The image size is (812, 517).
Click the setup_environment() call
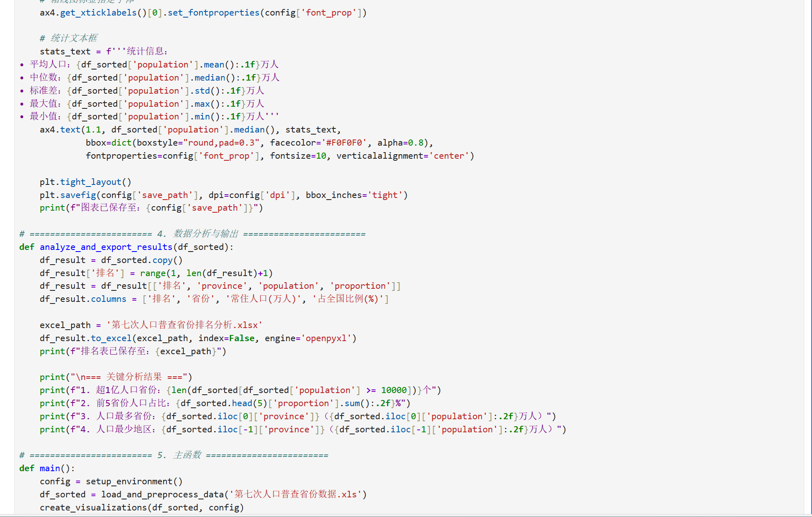(x=134, y=481)
